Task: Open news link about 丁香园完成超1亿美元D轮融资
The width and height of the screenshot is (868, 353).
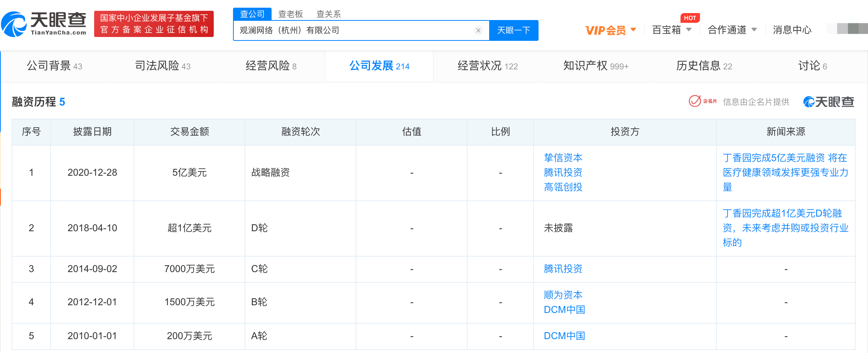Action: point(785,228)
